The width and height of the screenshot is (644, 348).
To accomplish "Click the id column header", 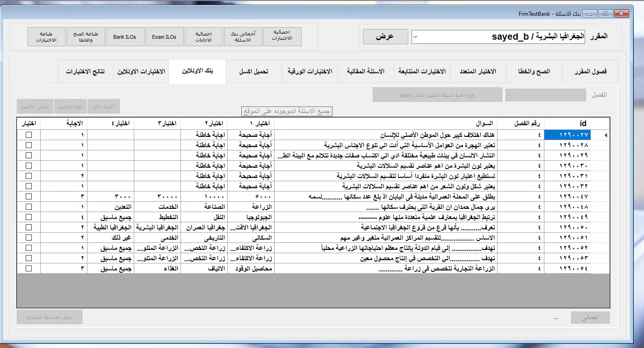I will (x=567, y=123).
